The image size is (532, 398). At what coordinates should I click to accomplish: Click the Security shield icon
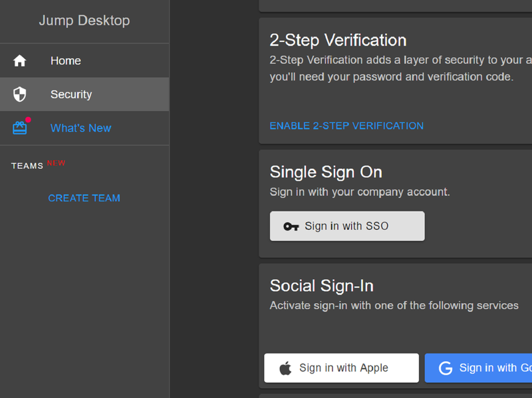[x=20, y=94]
